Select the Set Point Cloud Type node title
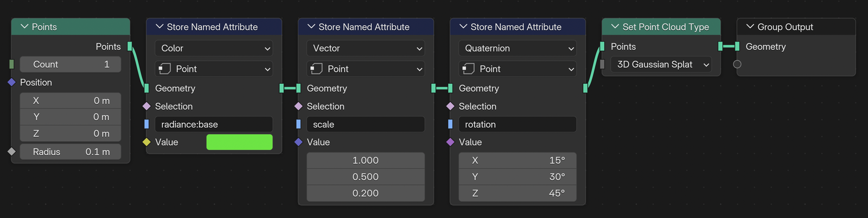 point(666,27)
